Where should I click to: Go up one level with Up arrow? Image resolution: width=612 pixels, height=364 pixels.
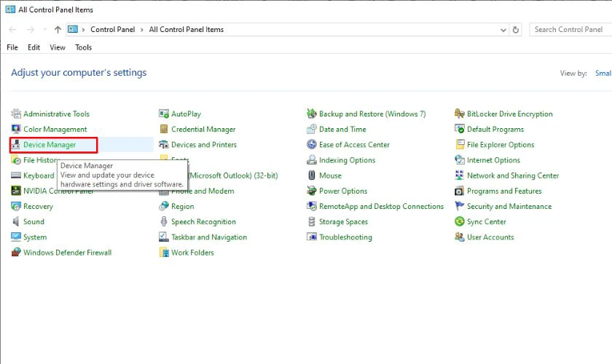pyautogui.click(x=58, y=30)
